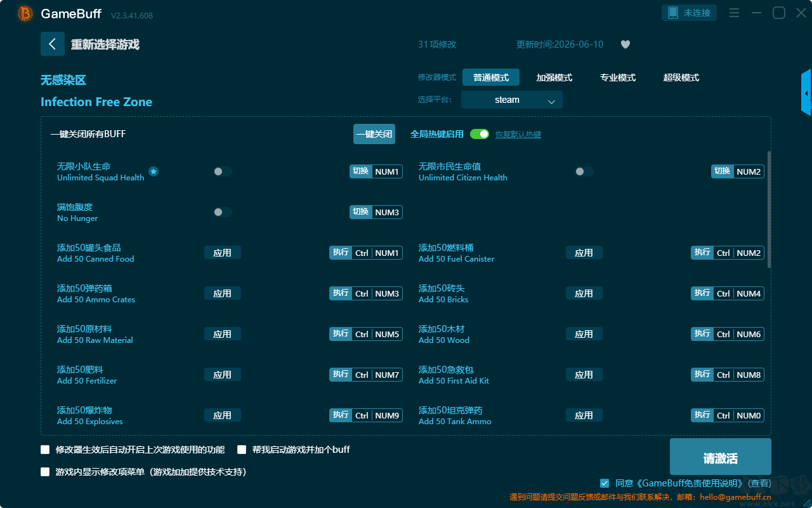This screenshot has height=508, width=812.
Task: Apply Add 50 Wood
Action: click(584, 334)
